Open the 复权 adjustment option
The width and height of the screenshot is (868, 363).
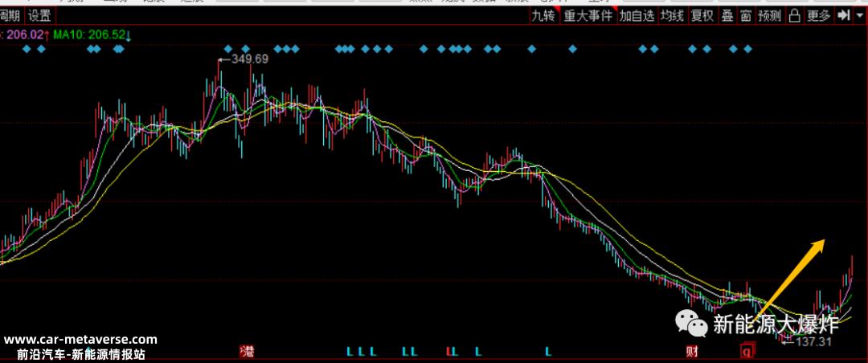[x=702, y=16]
